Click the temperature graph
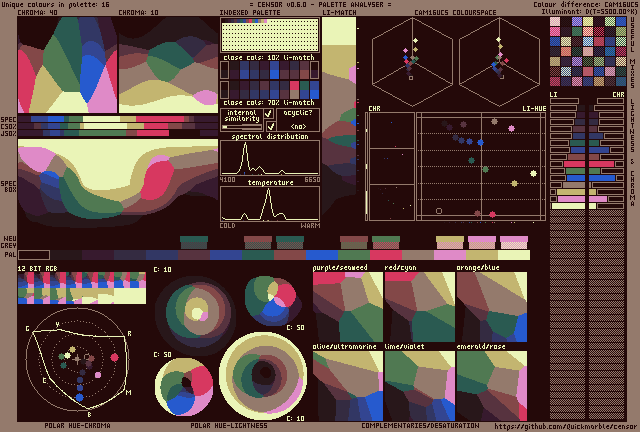Image resolution: width=640 pixels, height=432 pixels. pyautogui.click(x=270, y=204)
